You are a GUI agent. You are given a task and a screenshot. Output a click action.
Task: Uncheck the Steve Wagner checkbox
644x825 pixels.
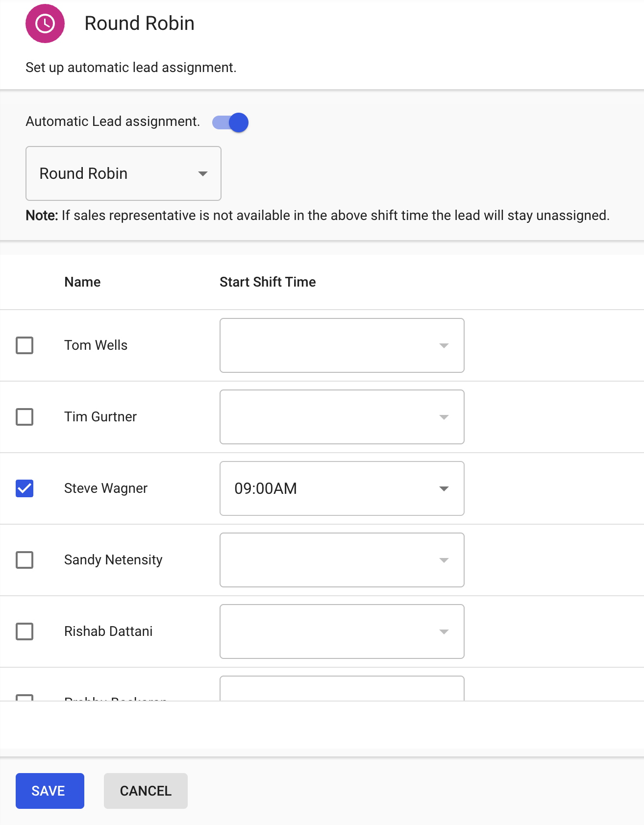pos(25,488)
